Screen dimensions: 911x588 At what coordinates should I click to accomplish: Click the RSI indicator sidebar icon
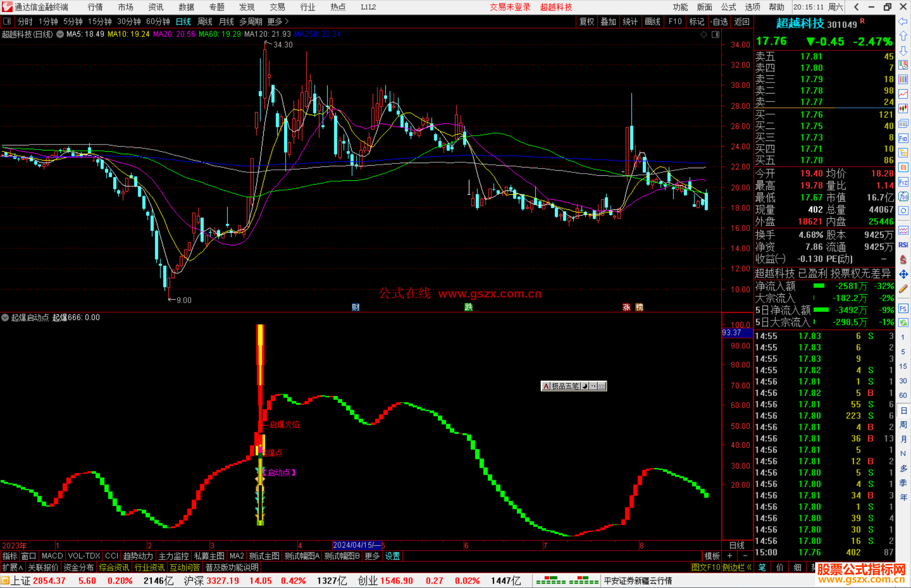point(903,245)
